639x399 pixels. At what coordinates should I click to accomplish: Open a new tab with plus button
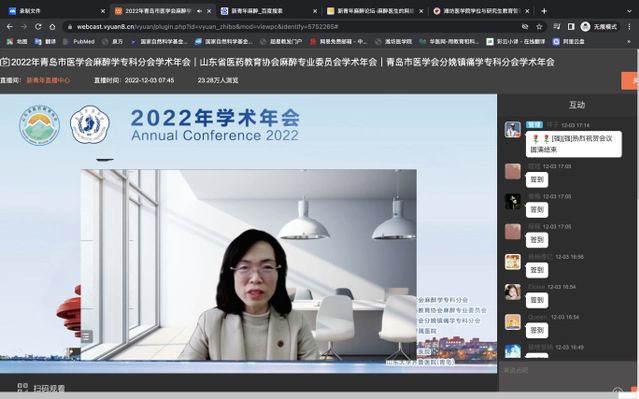coord(544,11)
